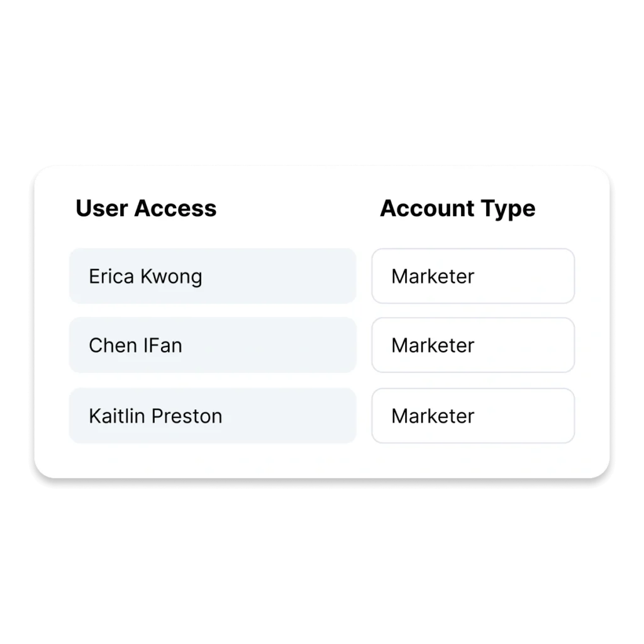Click the second user access field
The width and height of the screenshot is (644, 644).
click(x=212, y=345)
